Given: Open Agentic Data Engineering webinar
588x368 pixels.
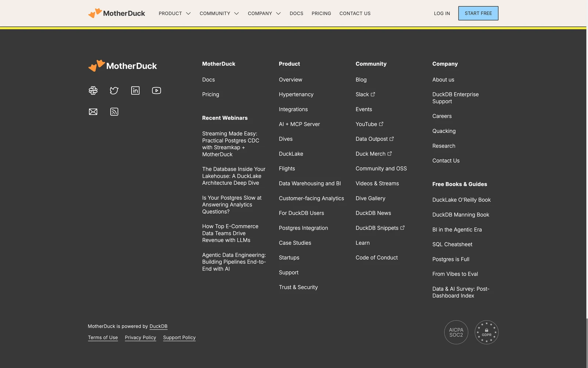Looking at the screenshot, I should coord(234,262).
